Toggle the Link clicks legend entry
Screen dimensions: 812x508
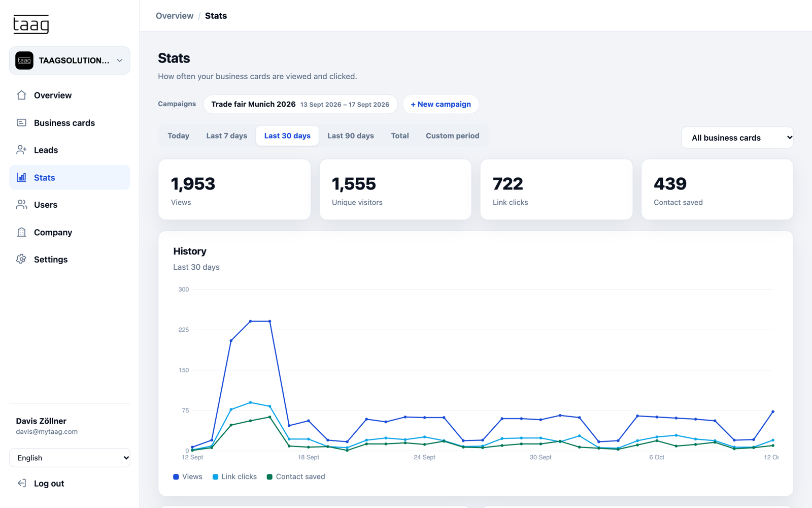tap(234, 477)
